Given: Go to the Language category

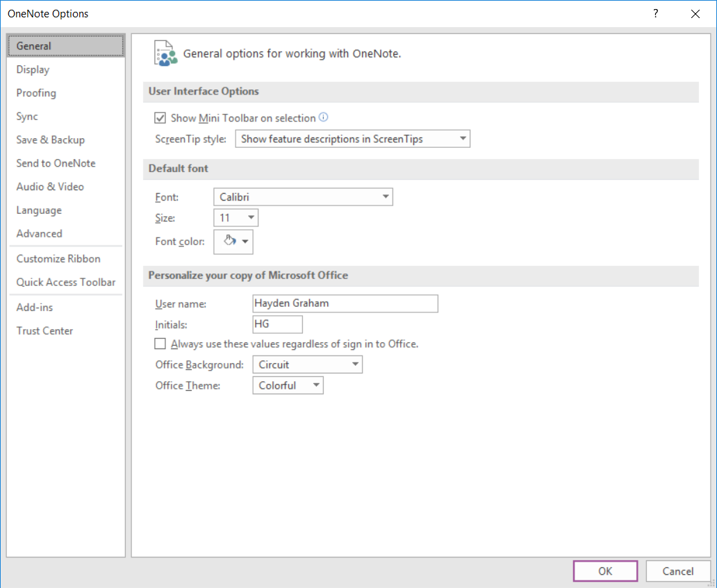Looking at the screenshot, I should (66, 210).
